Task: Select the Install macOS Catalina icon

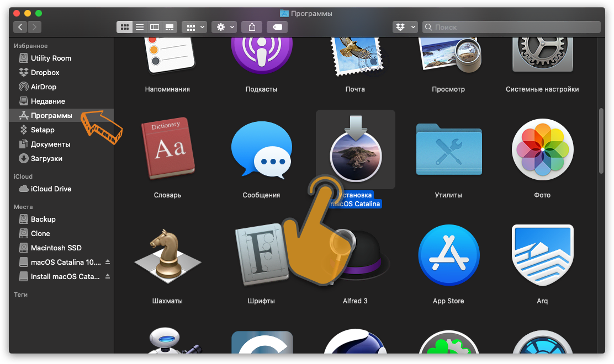Action: [x=356, y=148]
